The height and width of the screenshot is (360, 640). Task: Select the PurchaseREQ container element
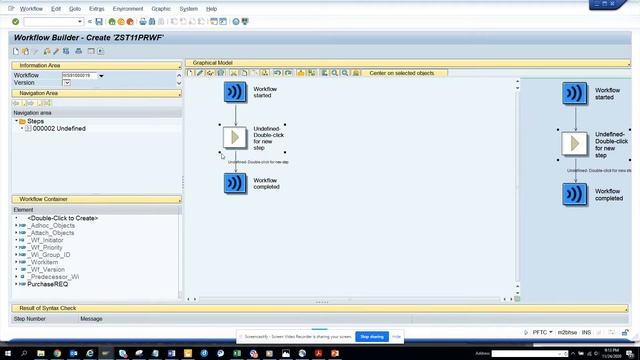pyautogui.click(x=47, y=284)
